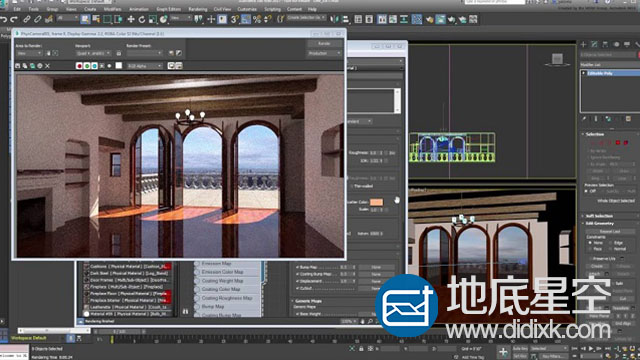Open the Rendering menu
The width and height of the screenshot is (640, 360).
198,9
